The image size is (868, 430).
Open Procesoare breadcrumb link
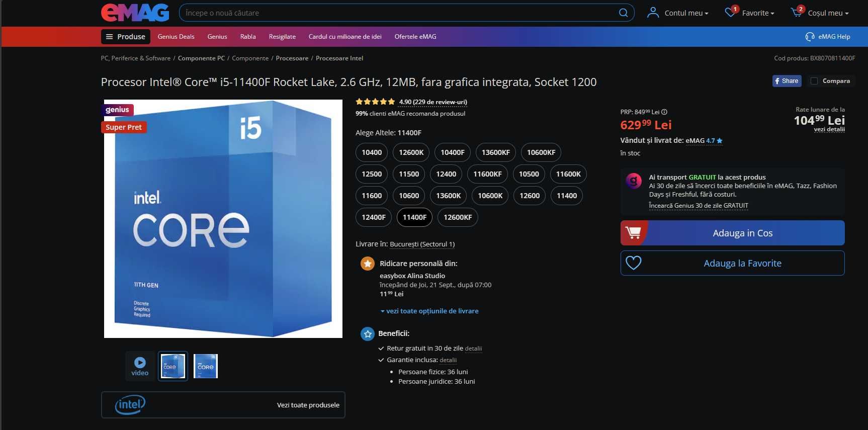pos(292,58)
